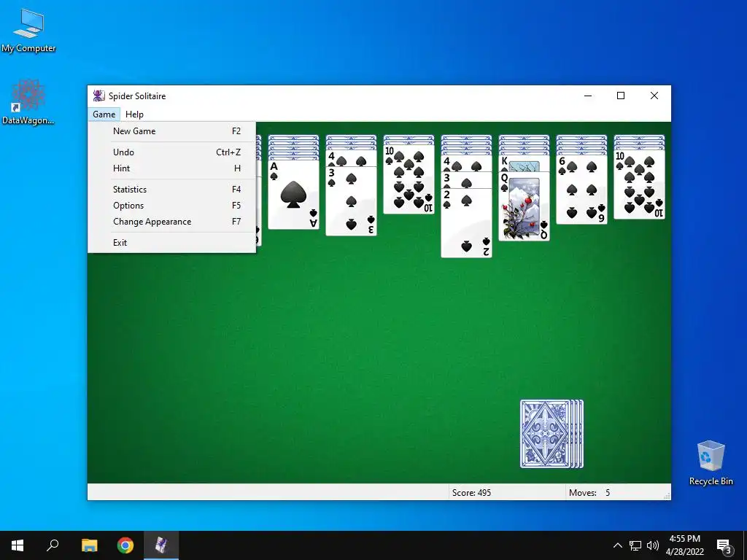This screenshot has height=560, width=747.
Task: Select the rightmost 10 of spades card
Action: click(639, 184)
